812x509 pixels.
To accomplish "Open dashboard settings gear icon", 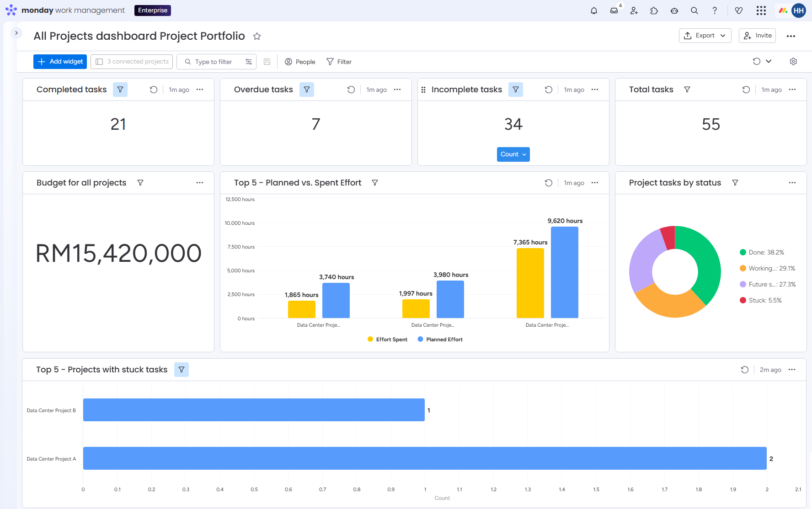I will (x=793, y=62).
